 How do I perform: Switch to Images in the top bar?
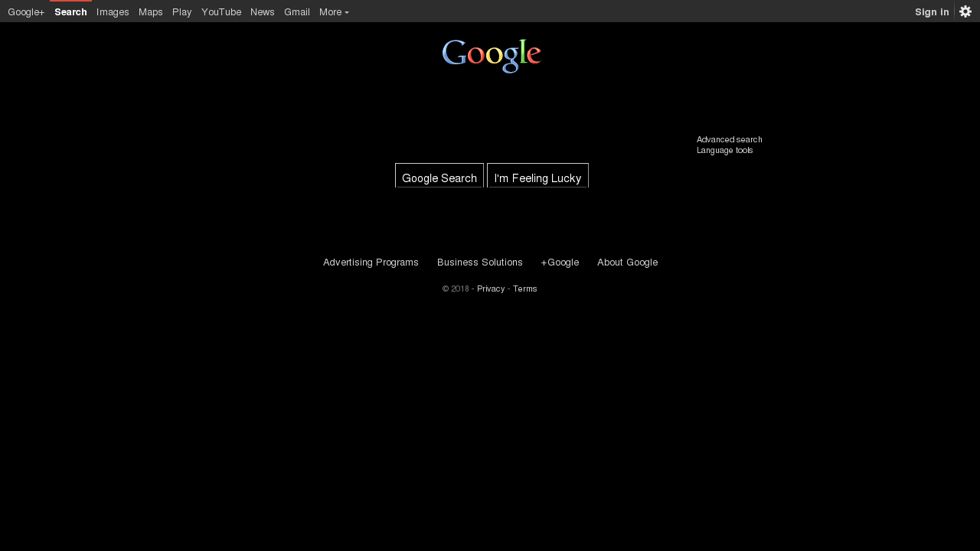pos(113,11)
